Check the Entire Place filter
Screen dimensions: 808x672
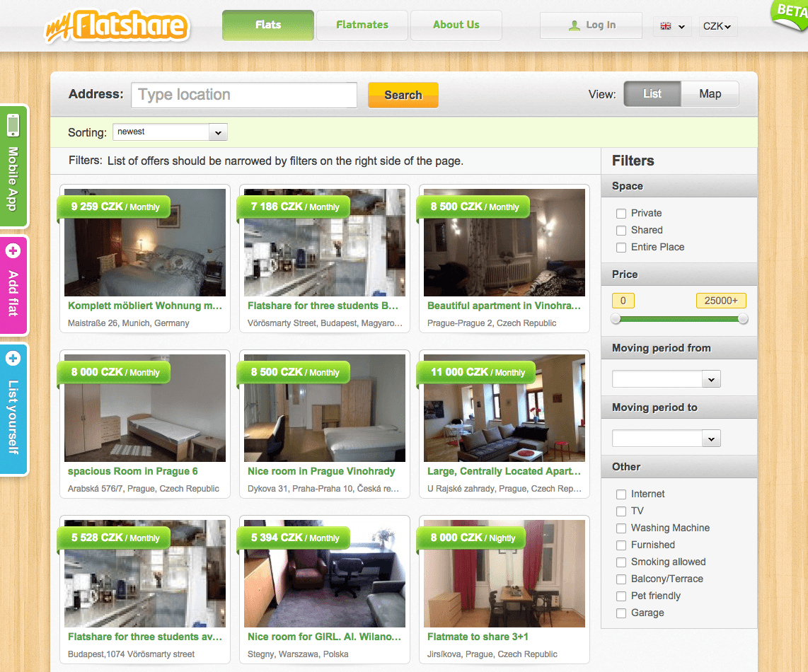tap(621, 248)
